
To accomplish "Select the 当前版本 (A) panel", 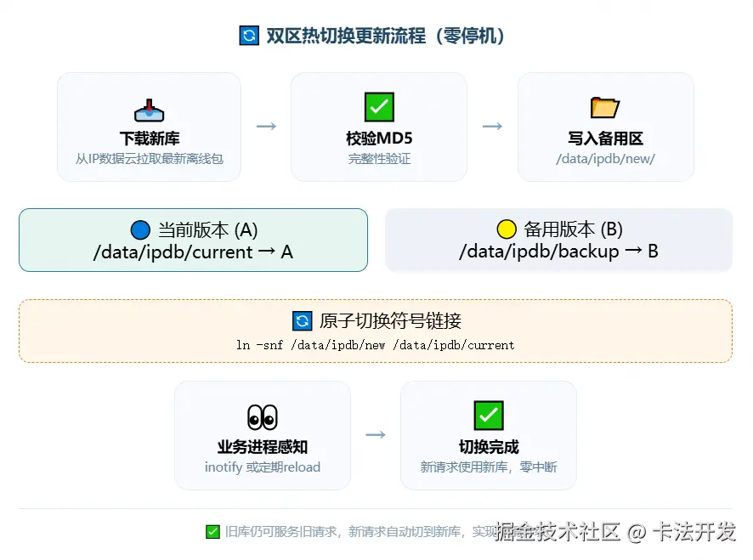I will click(x=193, y=240).
